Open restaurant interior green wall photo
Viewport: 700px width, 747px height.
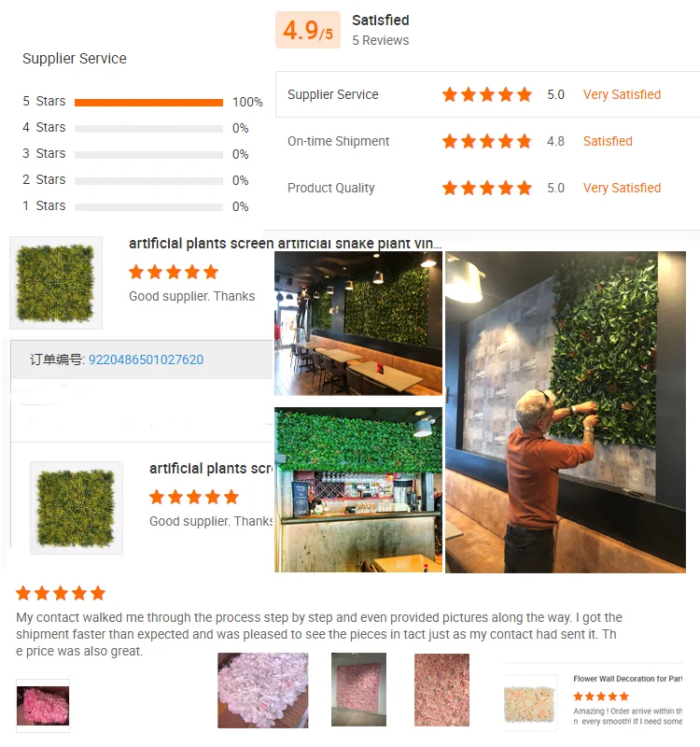(358, 323)
